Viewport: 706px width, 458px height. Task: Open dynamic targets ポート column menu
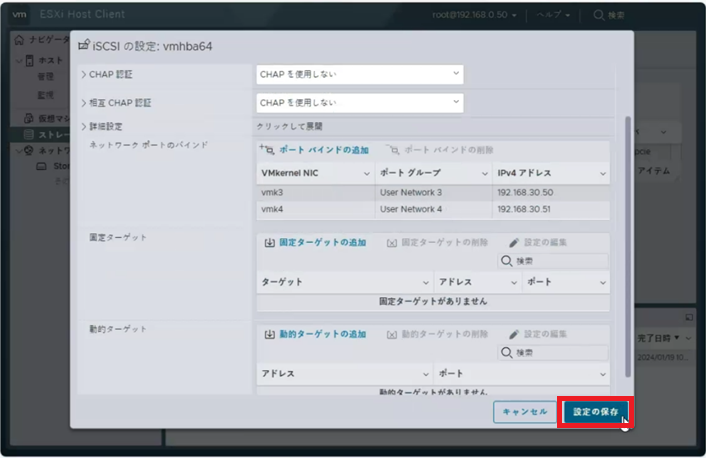pyautogui.click(x=603, y=374)
